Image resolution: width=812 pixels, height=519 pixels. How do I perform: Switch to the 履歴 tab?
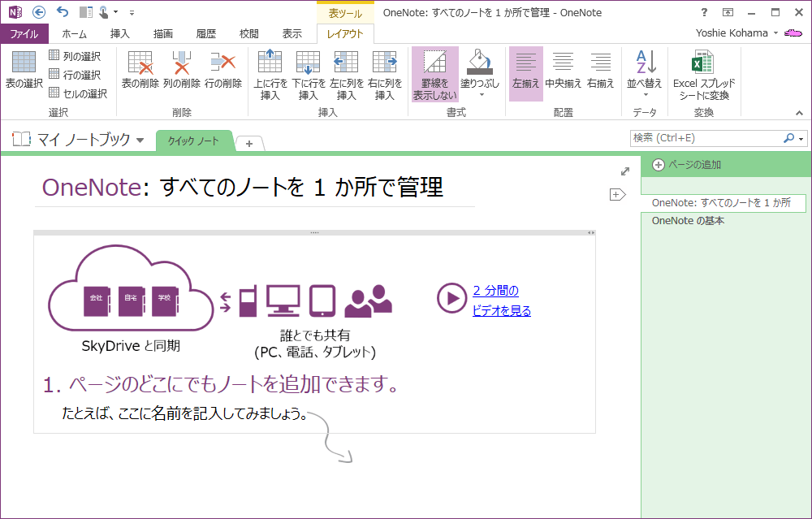[x=205, y=33]
